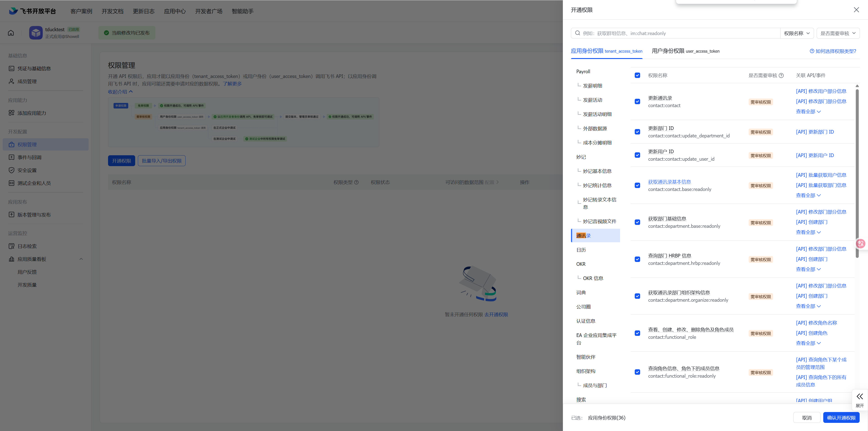Click the search magnifier icon in permission field
868x431 pixels.
point(578,33)
